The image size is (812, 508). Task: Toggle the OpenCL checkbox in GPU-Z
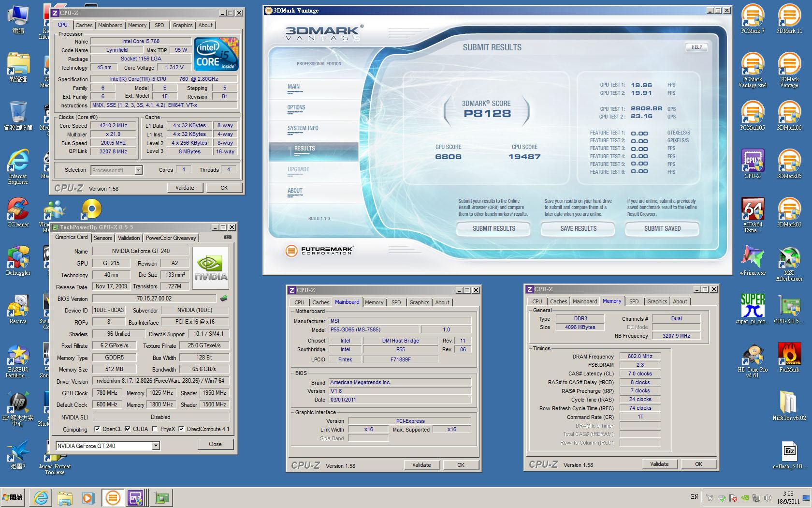[97, 429]
